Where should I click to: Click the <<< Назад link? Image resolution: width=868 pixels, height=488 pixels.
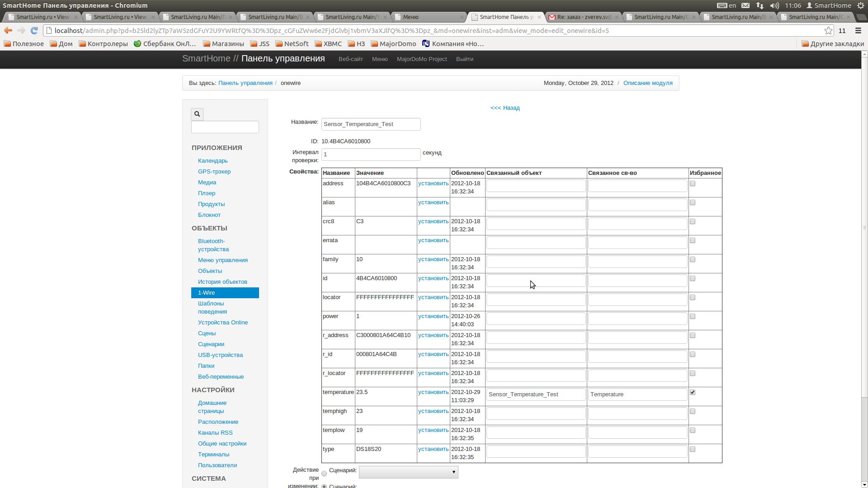point(505,108)
